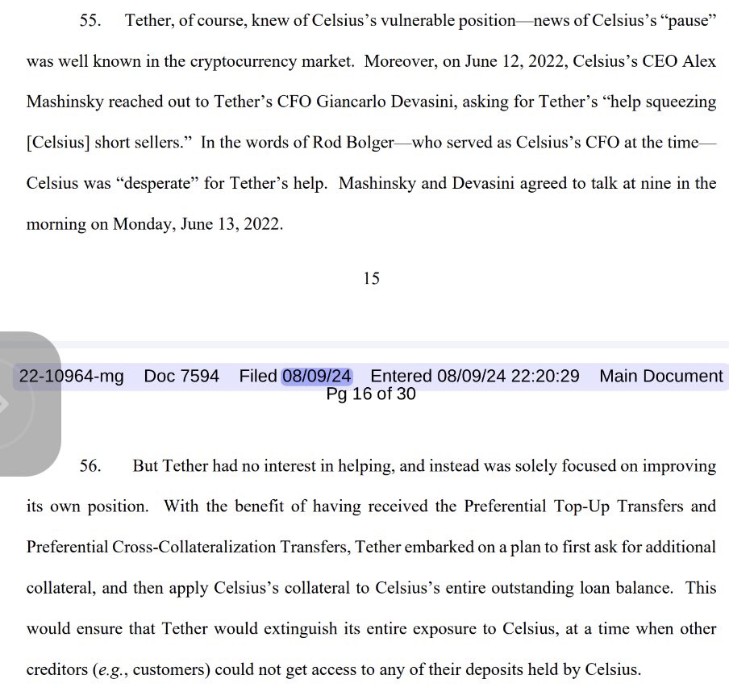Click page number 15 at the page bottom
This screenshot has width=729, height=700.
click(371, 278)
